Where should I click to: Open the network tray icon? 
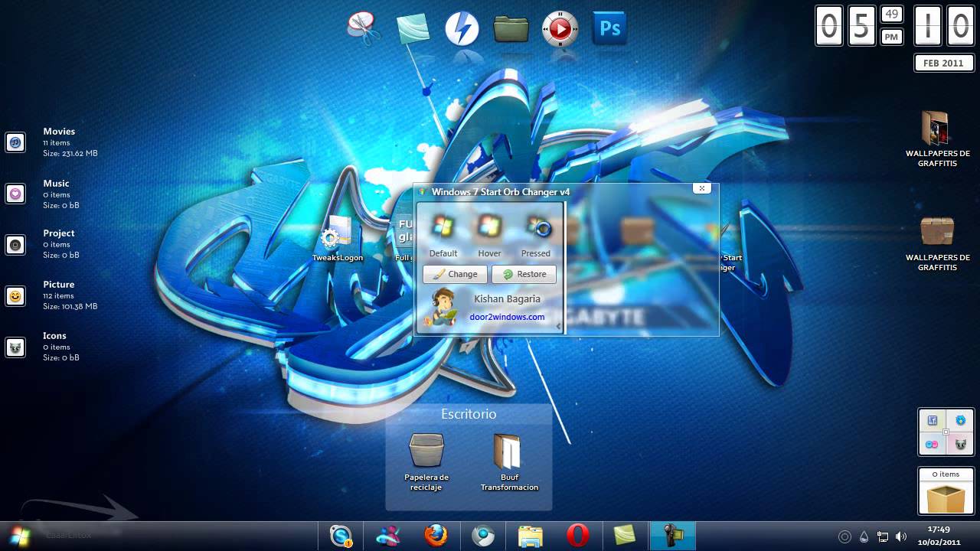[x=883, y=537]
